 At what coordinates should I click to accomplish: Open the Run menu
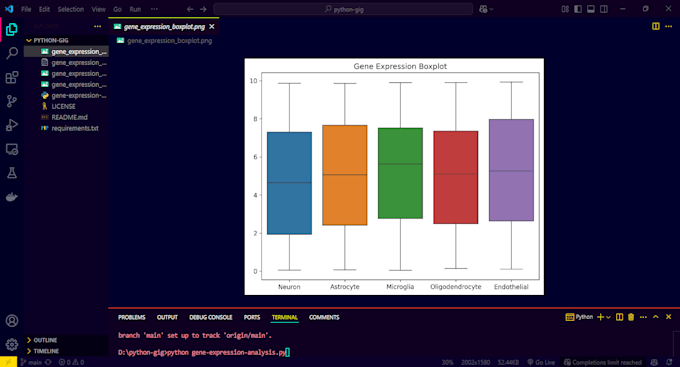(135, 9)
